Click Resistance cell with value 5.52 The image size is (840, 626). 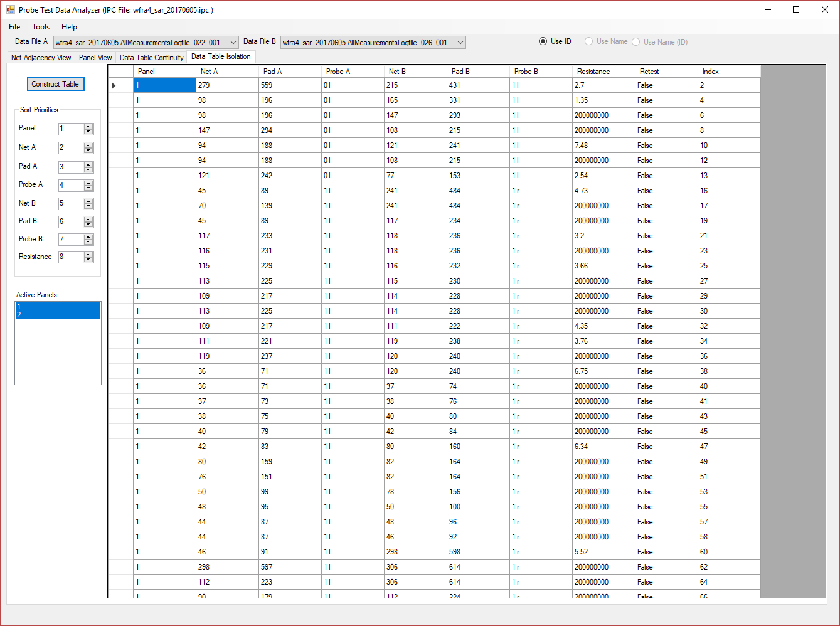point(603,552)
